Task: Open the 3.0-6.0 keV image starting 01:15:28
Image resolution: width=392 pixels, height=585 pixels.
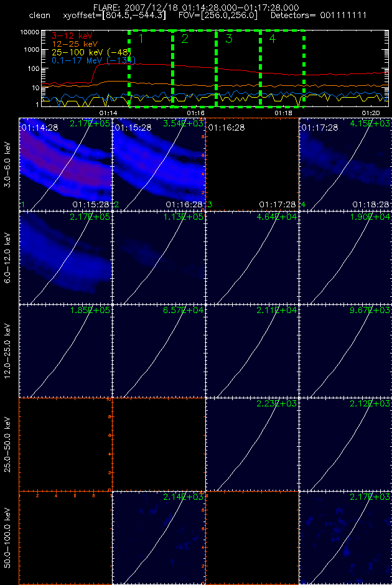Action: pyautogui.click(x=159, y=164)
